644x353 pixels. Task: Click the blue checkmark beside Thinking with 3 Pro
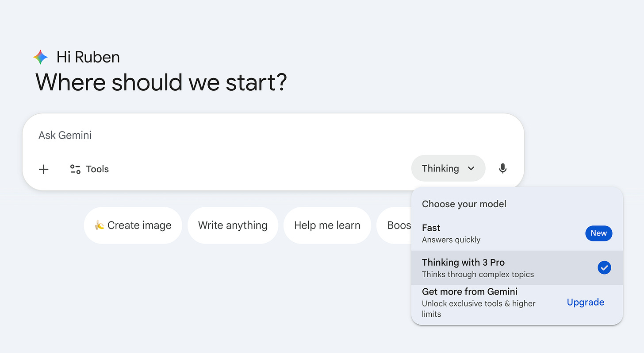pyautogui.click(x=604, y=268)
